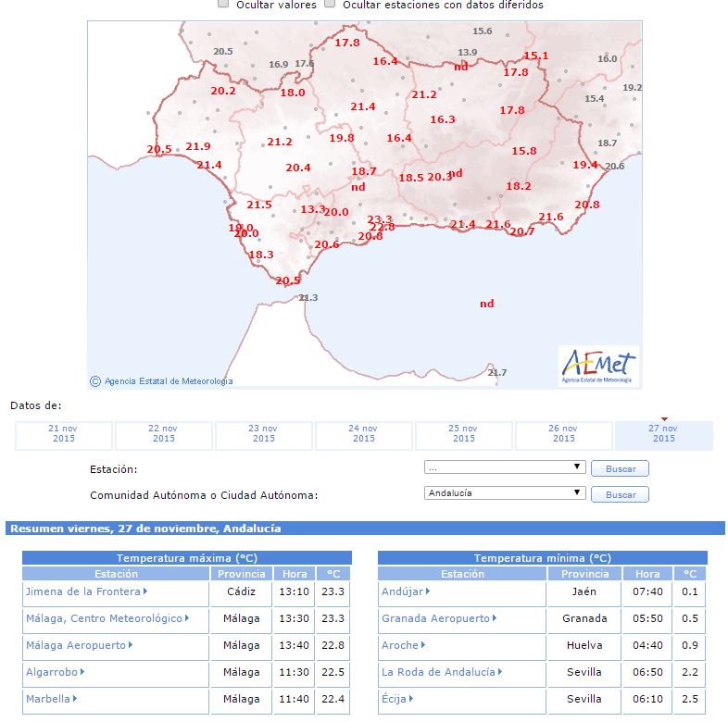Click the 15.8 value on the map
The image size is (728, 722).
point(524,151)
